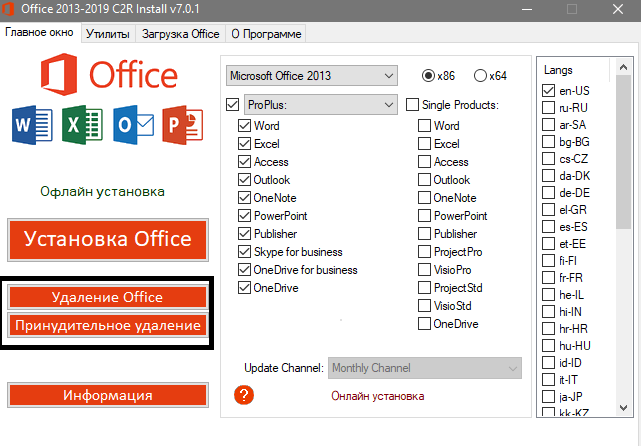This screenshot has width=641, height=446.
Task: Check Access under Single Products
Action: (424, 161)
